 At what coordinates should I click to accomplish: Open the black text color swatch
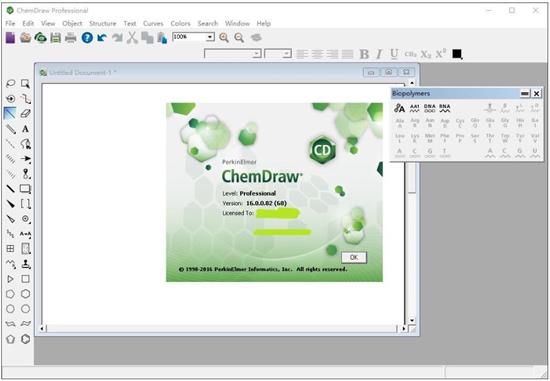click(x=457, y=54)
